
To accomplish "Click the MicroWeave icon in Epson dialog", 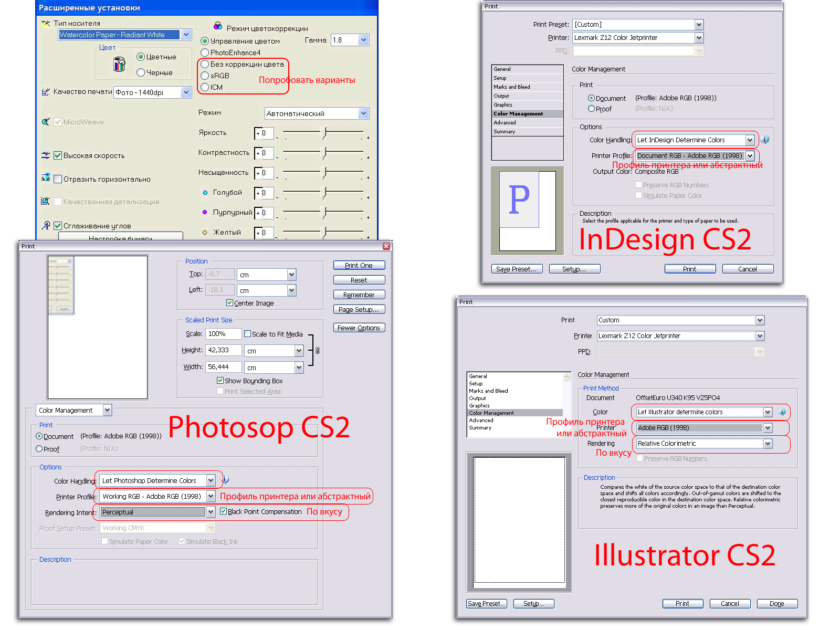I will (46, 122).
